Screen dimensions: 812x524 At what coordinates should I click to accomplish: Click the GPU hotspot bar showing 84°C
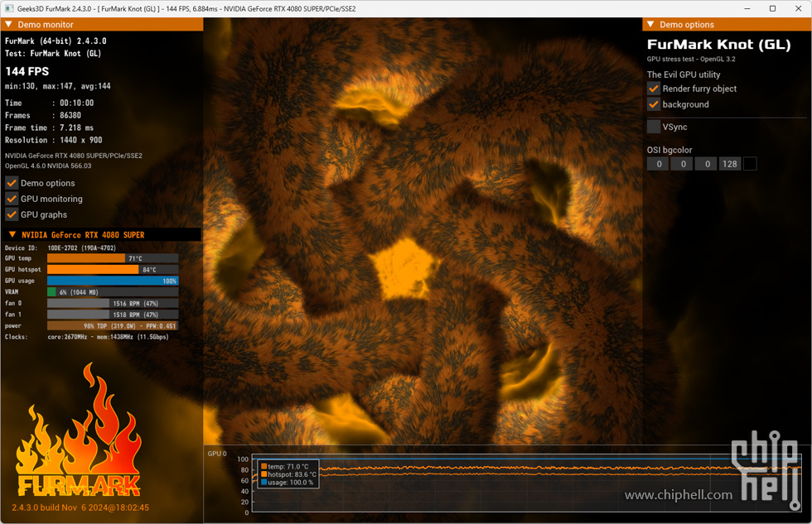(113, 270)
